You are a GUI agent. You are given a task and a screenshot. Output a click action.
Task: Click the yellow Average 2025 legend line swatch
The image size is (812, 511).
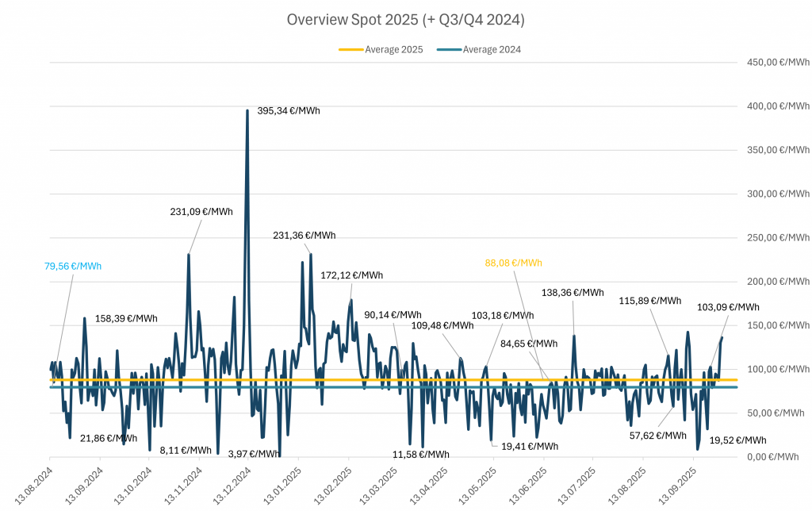(351, 49)
